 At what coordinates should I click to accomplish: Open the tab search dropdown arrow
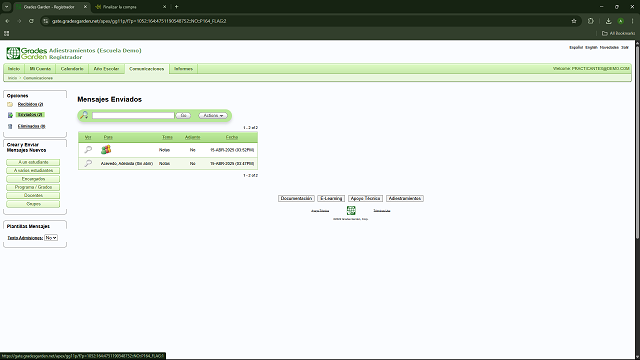7,7
